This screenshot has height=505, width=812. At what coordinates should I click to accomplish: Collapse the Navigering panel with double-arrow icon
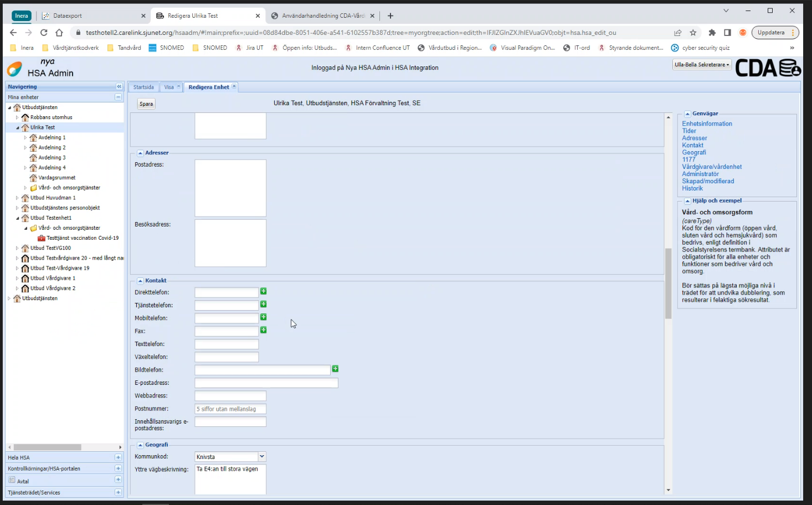[x=119, y=87]
